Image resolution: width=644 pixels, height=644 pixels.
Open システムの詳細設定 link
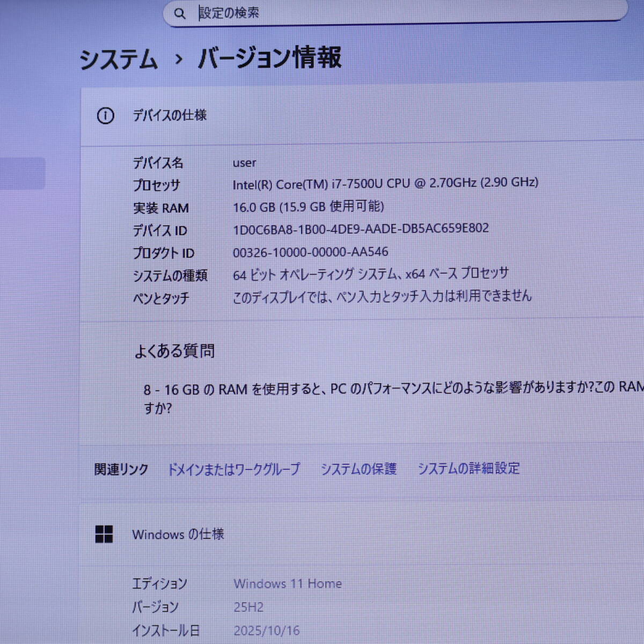(x=469, y=469)
